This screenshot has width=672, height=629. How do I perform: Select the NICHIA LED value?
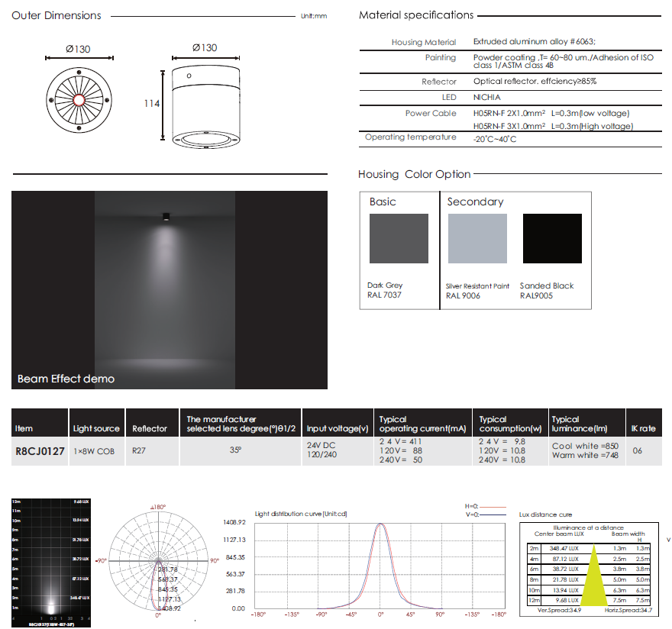pos(486,98)
